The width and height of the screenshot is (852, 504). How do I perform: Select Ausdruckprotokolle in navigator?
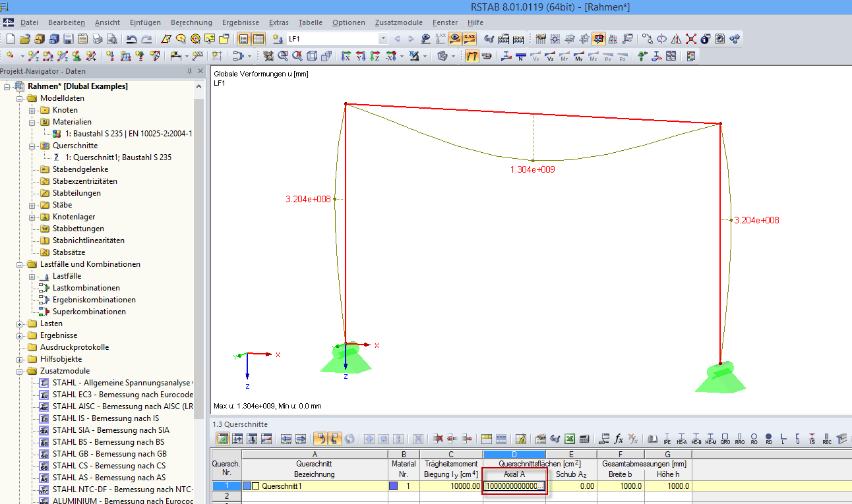tap(75, 347)
